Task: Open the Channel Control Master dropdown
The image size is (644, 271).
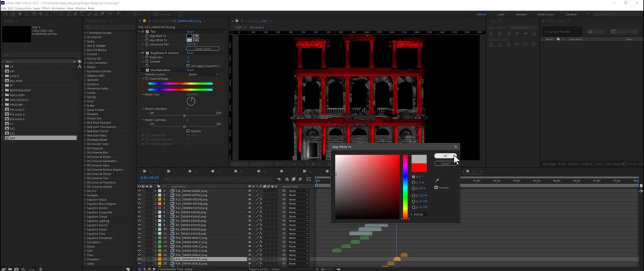Action: (x=203, y=74)
